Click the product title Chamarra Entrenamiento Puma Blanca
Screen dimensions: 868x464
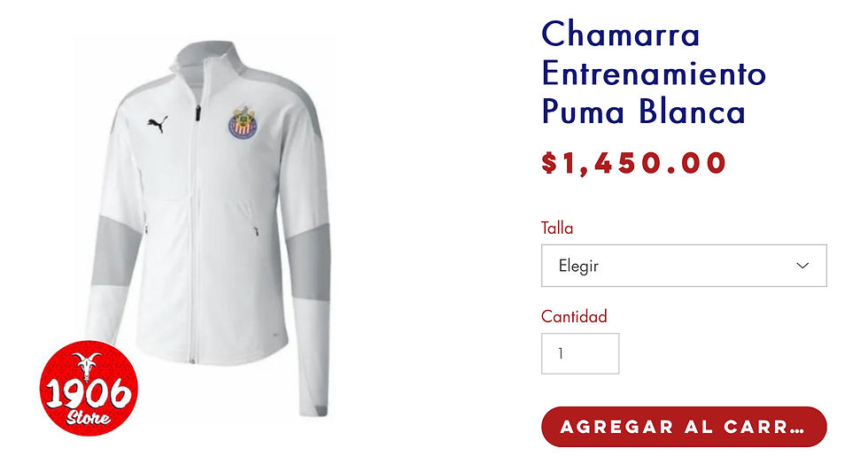point(654,73)
